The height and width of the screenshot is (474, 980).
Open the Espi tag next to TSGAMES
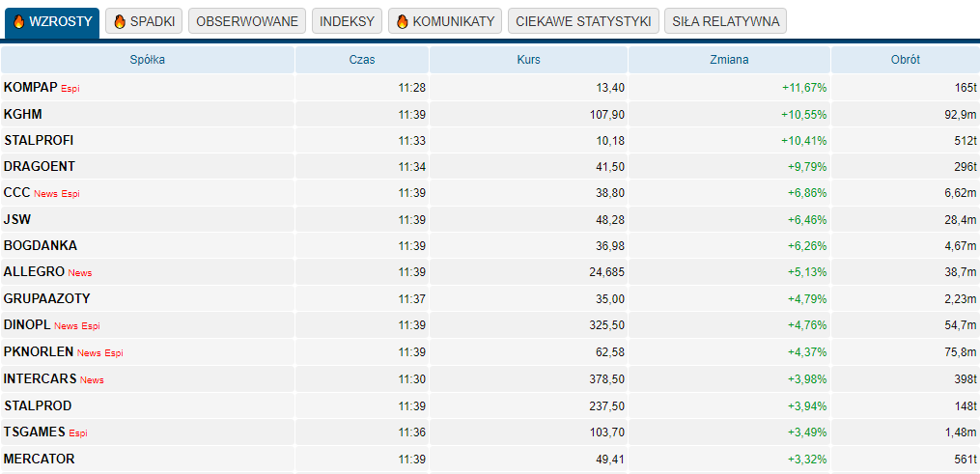[78, 433]
